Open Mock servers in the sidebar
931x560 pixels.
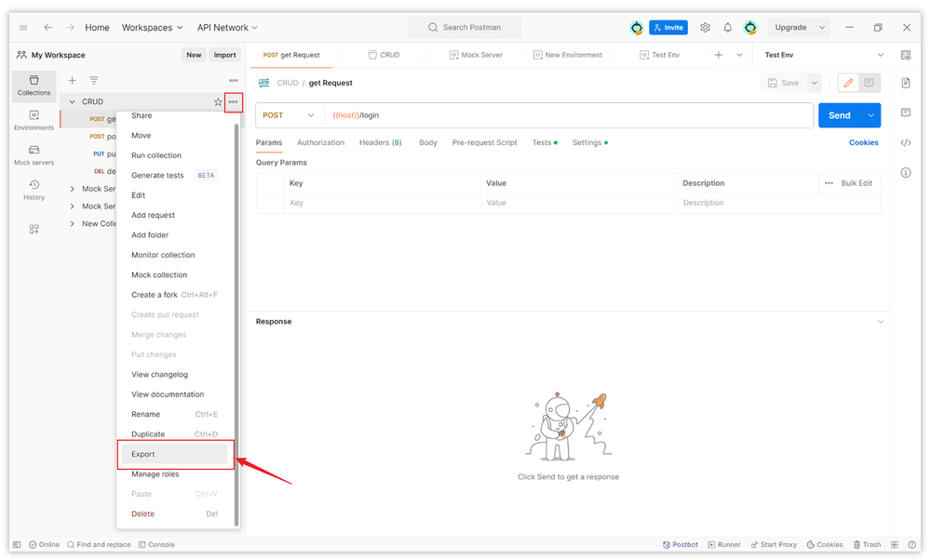coord(34,155)
